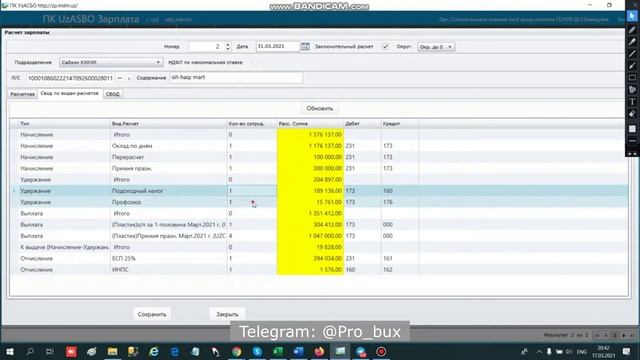The width and height of the screenshot is (640, 360).
Task: Toggle the Заключительный расчет checkbox
Action: pyautogui.click(x=385, y=47)
